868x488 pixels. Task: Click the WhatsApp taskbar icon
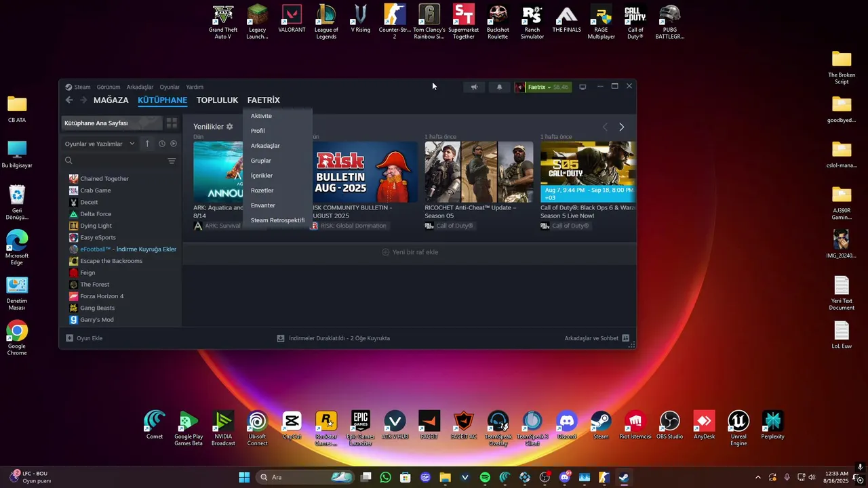coord(386,477)
